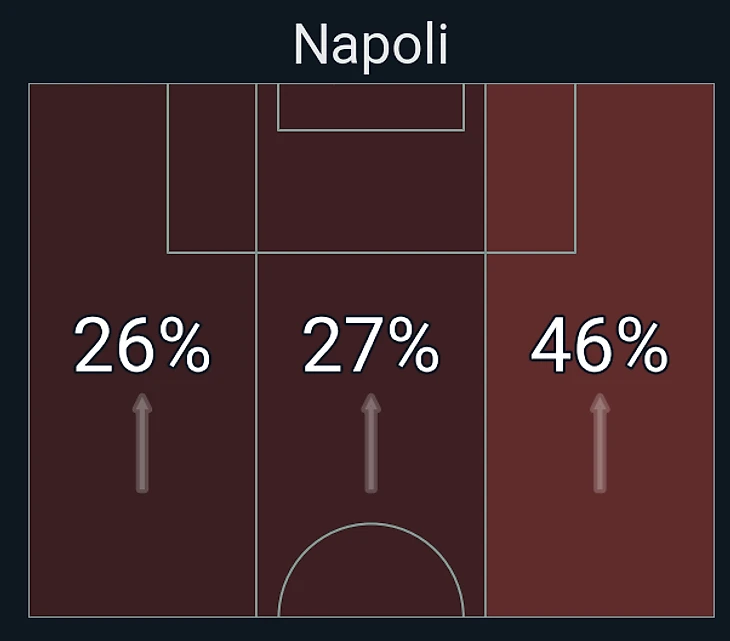
Task: Click the central penalty area below six-yard box
Action: 371,190
